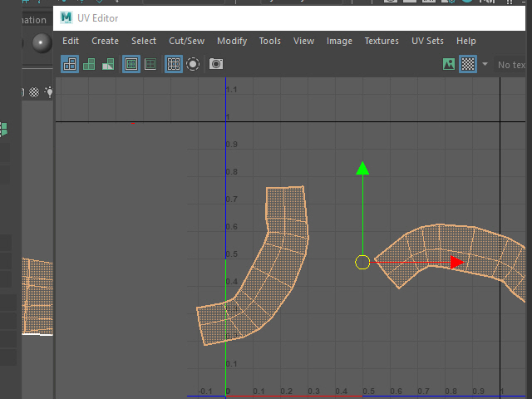Click the icon left of the grid toggle
Screen dimensions: 532x399
pos(150,64)
